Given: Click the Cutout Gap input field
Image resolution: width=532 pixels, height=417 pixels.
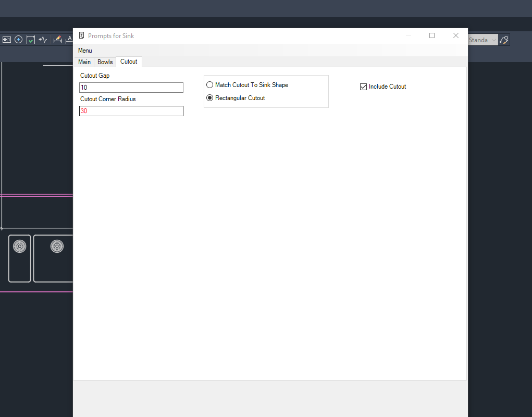Looking at the screenshot, I should click(x=131, y=88).
